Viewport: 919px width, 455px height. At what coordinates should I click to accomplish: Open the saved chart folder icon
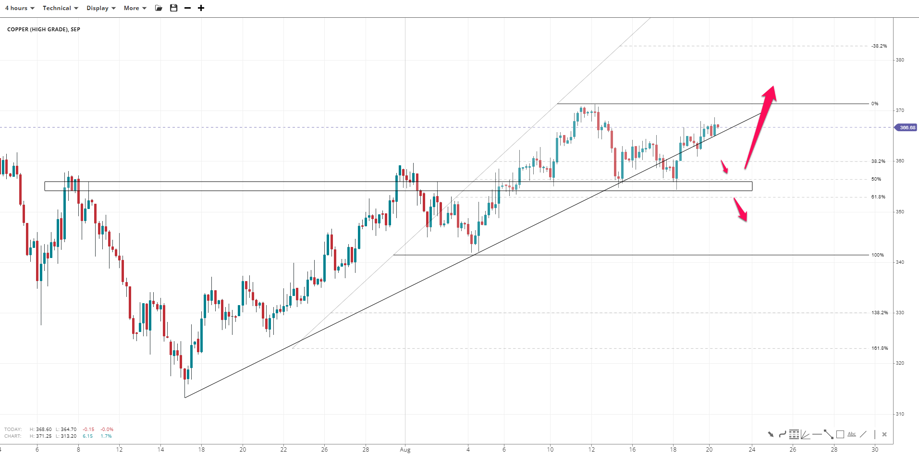pos(158,8)
